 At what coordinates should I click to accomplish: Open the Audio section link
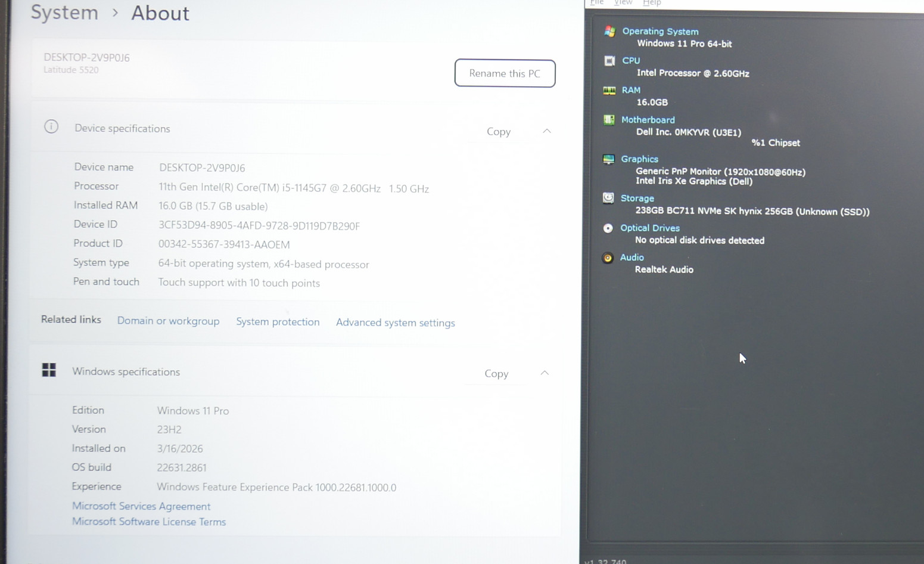(632, 258)
